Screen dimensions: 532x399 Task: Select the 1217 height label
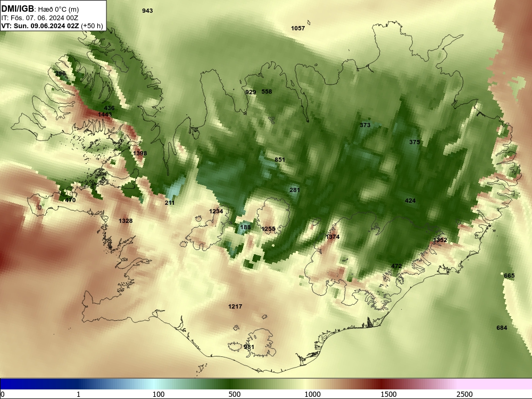click(235, 307)
